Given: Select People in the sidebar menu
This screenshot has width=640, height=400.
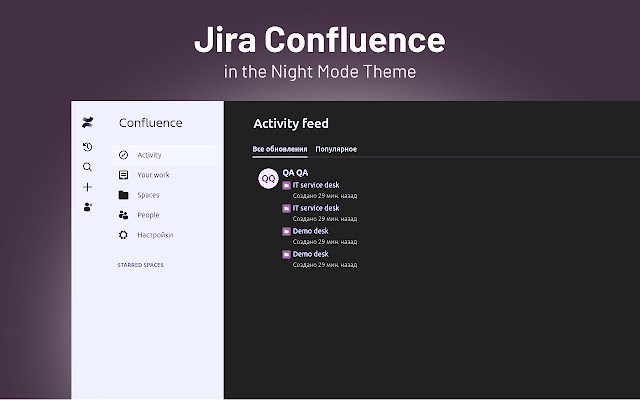Looking at the screenshot, I should (x=148, y=215).
